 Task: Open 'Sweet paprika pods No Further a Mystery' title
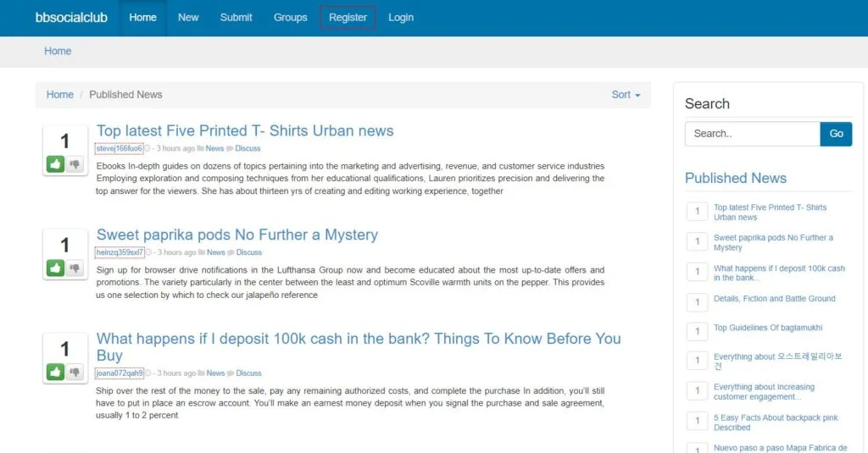pyautogui.click(x=237, y=235)
